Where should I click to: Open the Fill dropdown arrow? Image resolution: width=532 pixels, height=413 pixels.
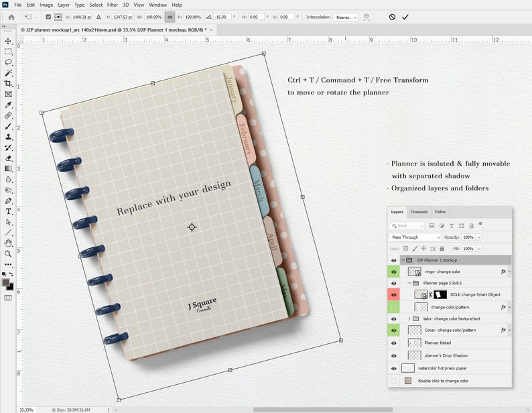pyautogui.click(x=478, y=249)
